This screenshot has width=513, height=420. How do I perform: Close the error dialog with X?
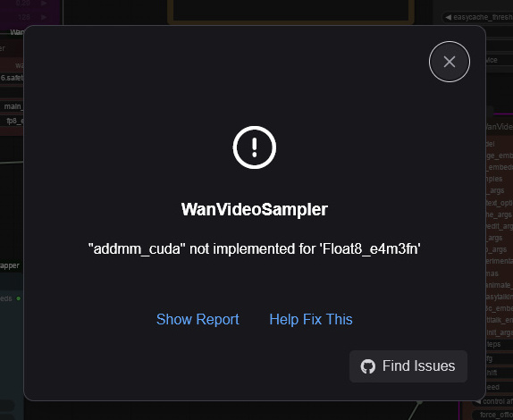[x=450, y=62]
